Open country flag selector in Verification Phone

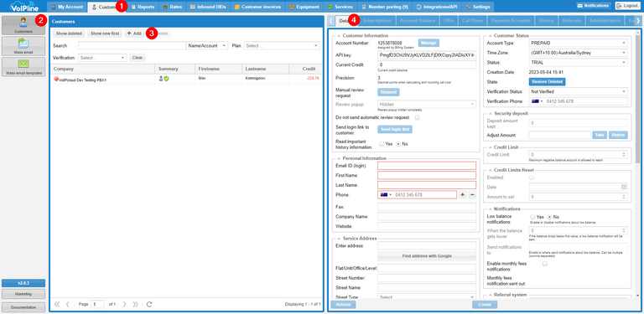pos(538,101)
